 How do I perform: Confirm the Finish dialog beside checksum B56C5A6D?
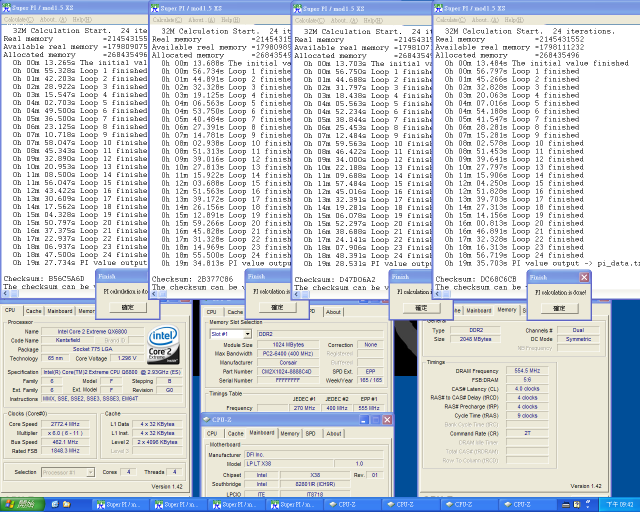tap(128, 307)
